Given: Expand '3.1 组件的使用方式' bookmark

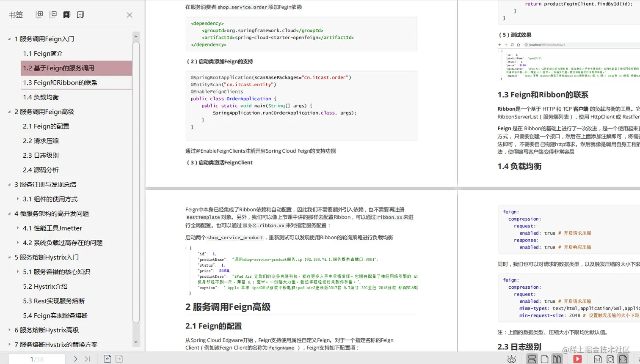Looking at the screenshot, I should click(18, 199).
